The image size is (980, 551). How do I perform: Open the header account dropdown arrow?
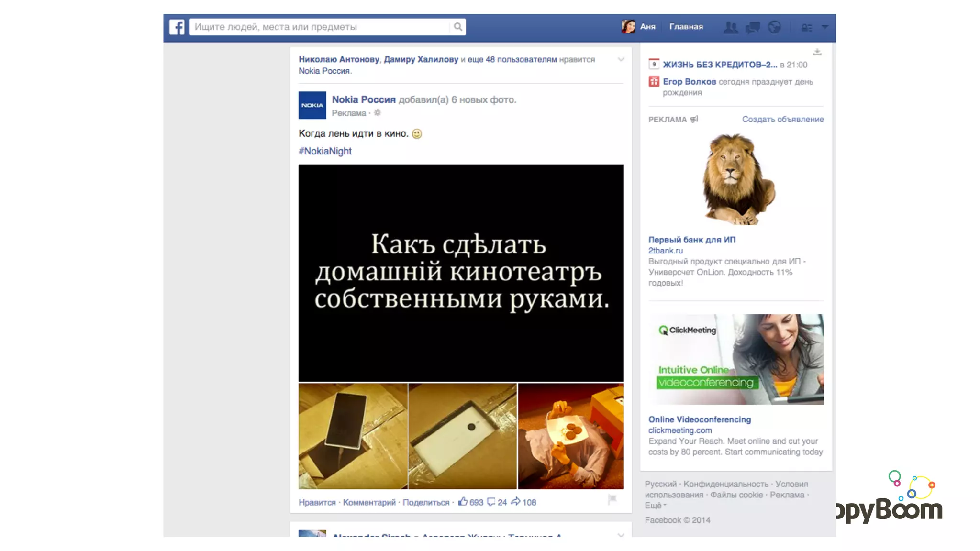click(x=824, y=27)
